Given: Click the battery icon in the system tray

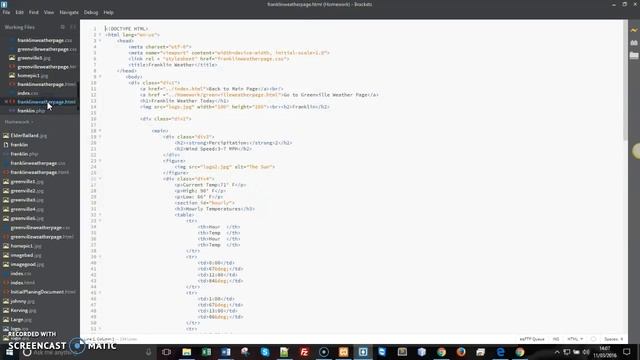Looking at the screenshot, I should pos(576,352).
